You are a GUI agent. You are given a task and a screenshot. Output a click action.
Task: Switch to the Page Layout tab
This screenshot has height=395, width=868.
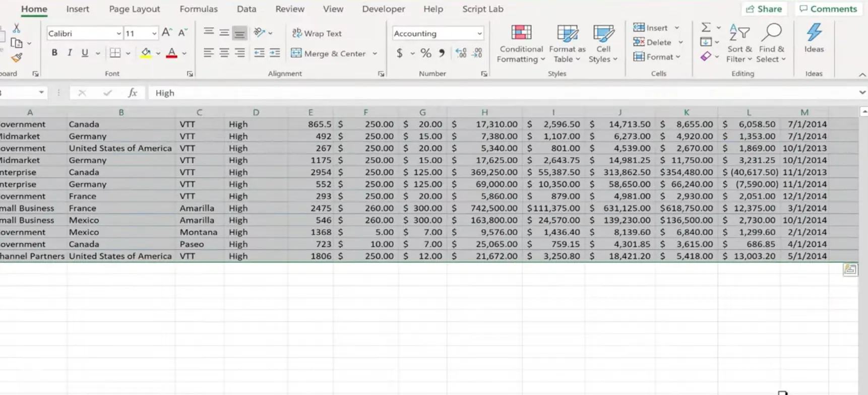point(135,9)
